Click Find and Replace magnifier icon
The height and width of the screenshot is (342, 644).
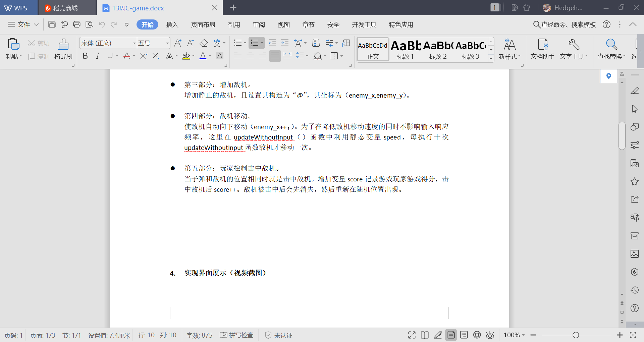[611, 44]
